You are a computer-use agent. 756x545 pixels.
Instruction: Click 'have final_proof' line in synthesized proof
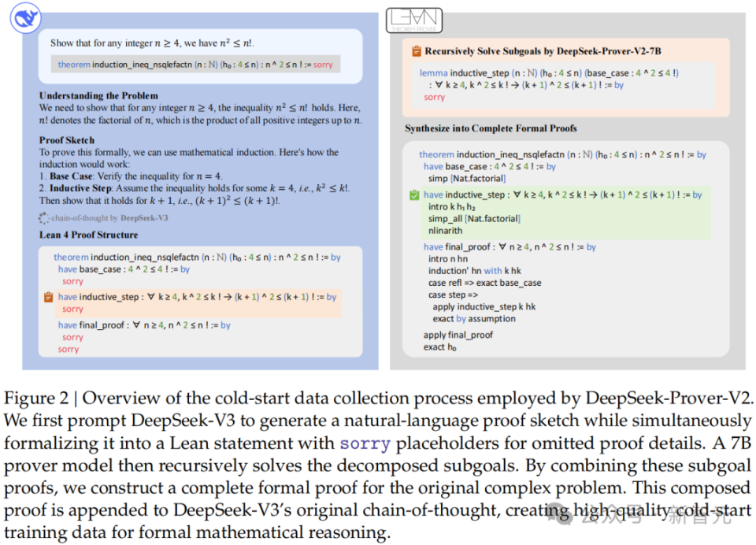coord(510,247)
